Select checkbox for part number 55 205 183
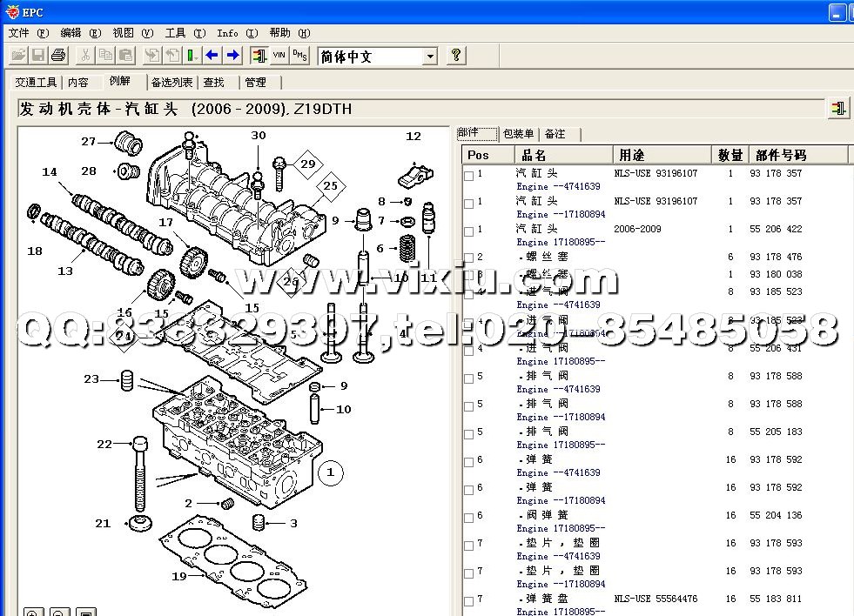The width and height of the screenshot is (854, 616). click(469, 434)
